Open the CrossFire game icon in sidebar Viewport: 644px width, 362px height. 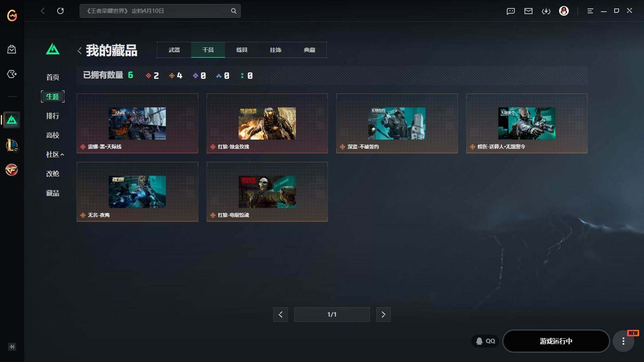(12, 170)
